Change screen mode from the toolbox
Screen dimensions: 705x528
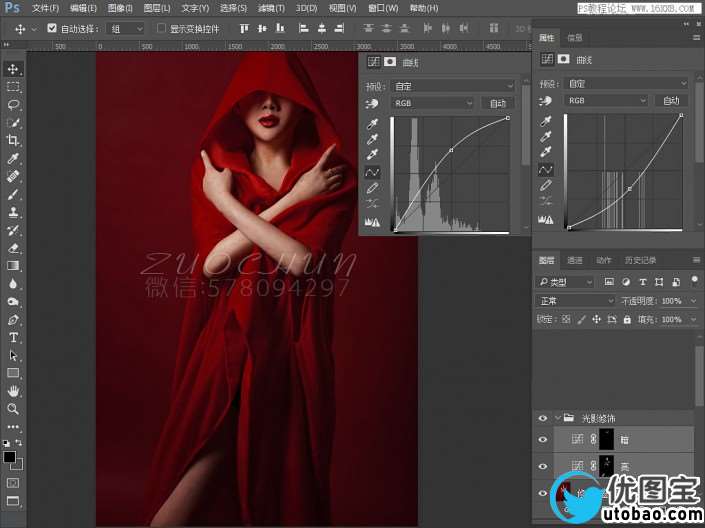(13, 501)
